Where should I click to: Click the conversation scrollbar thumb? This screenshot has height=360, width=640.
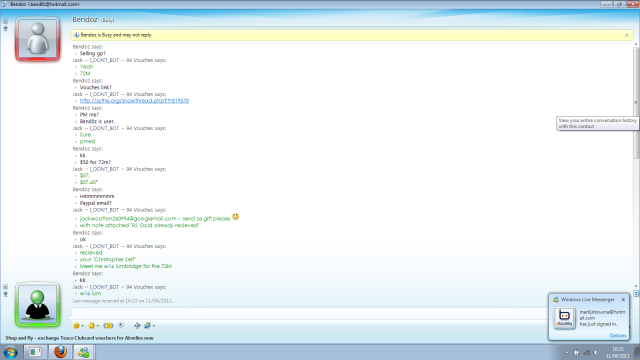[636, 102]
